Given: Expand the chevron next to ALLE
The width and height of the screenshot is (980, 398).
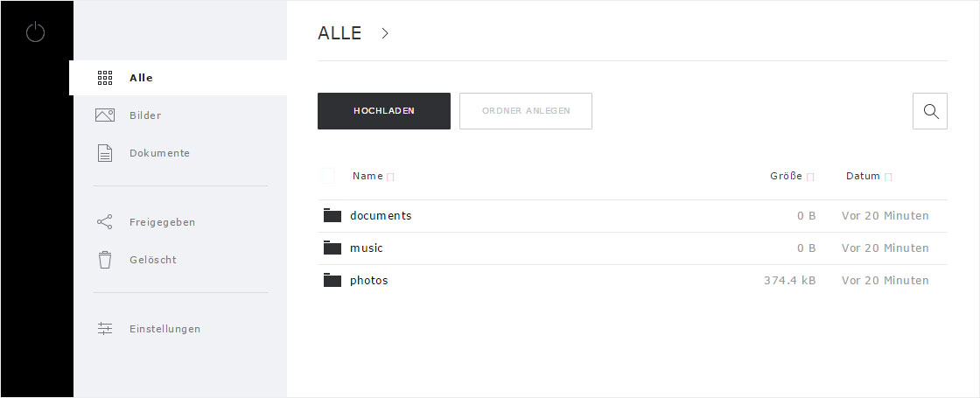Looking at the screenshot, I should coord(385,33).
